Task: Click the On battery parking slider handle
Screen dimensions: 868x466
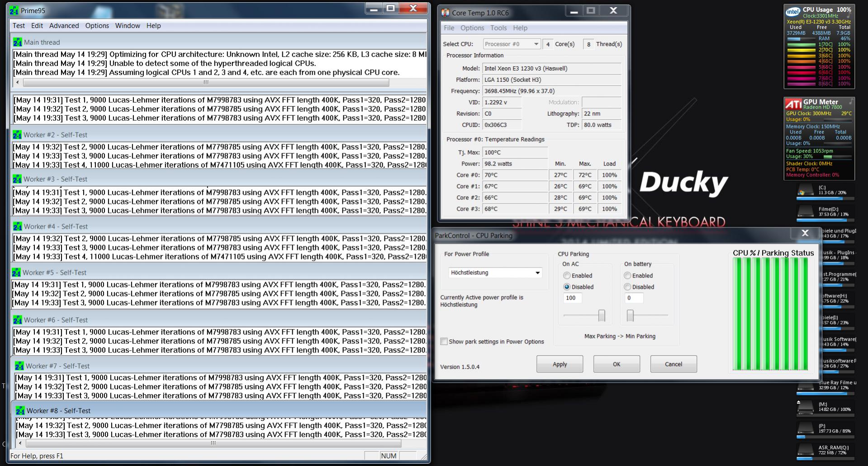Action: [x=630, y=315]
